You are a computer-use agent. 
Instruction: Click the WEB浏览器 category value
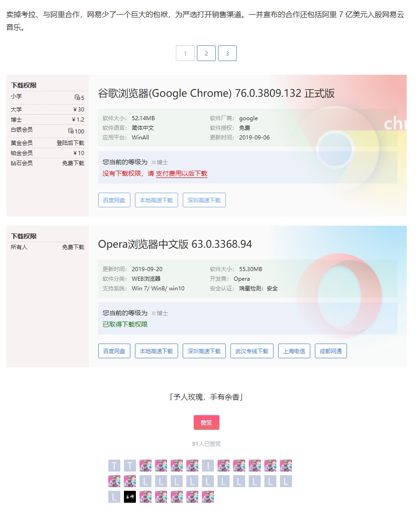click(146, 279)
